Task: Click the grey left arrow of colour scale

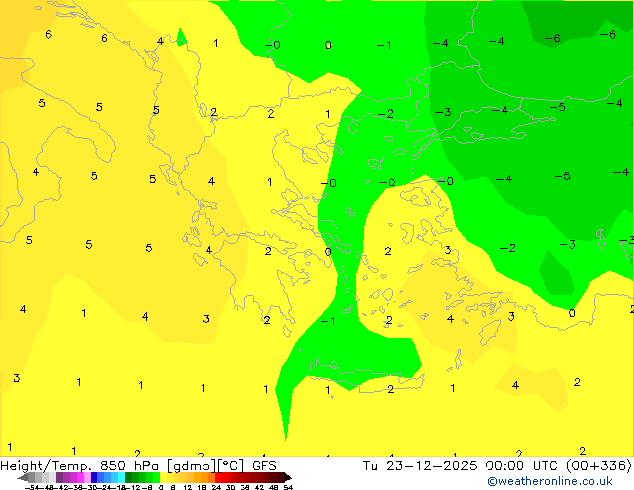Action: [23, 477]
